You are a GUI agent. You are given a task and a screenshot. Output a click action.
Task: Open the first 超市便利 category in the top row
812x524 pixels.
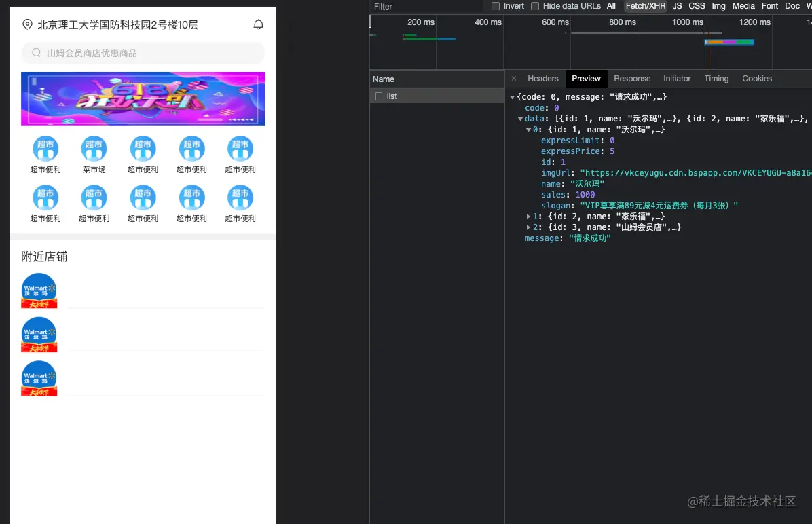pyautogui.click(x=45, y=149)
